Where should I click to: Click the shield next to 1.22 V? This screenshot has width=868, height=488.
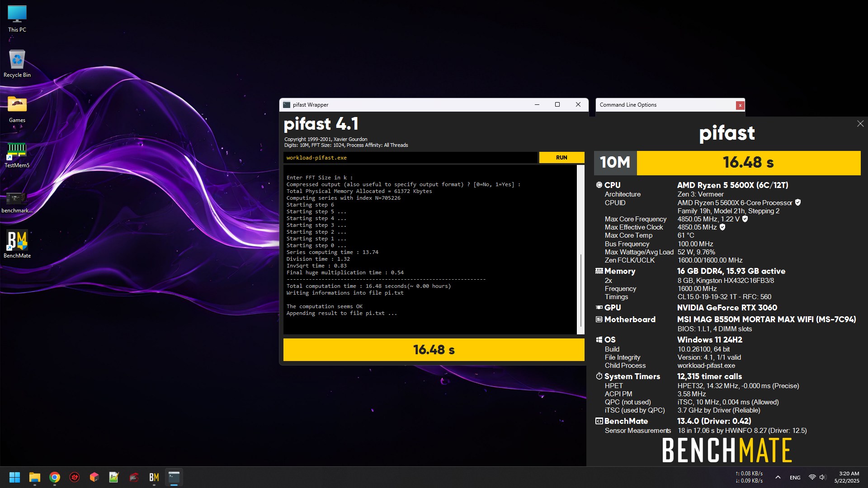(745, 219)
